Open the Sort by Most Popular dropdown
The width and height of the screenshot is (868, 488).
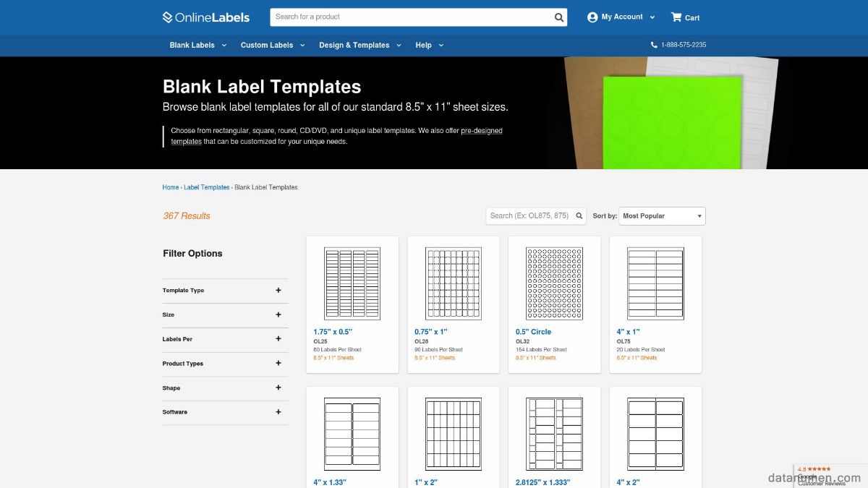tap(662, 216)
